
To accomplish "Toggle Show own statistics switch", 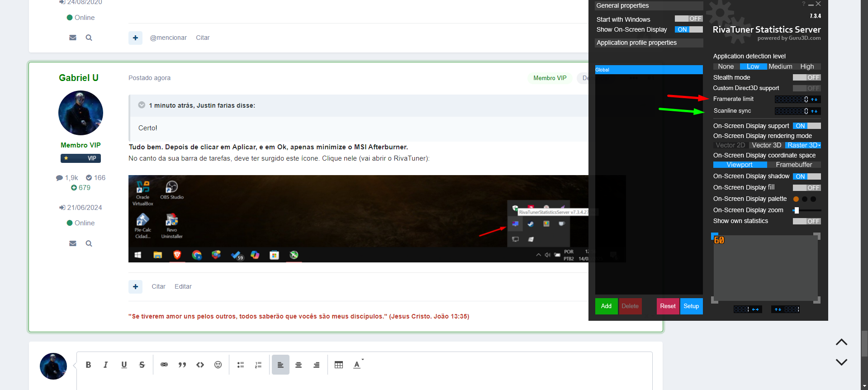I will click(806, 221).
